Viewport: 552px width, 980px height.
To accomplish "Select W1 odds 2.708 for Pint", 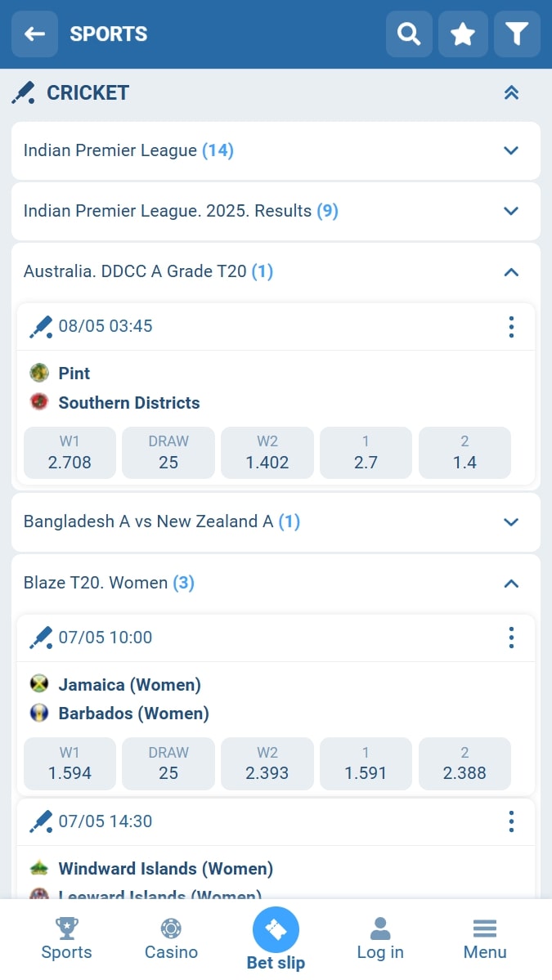I will click(70, 452).
